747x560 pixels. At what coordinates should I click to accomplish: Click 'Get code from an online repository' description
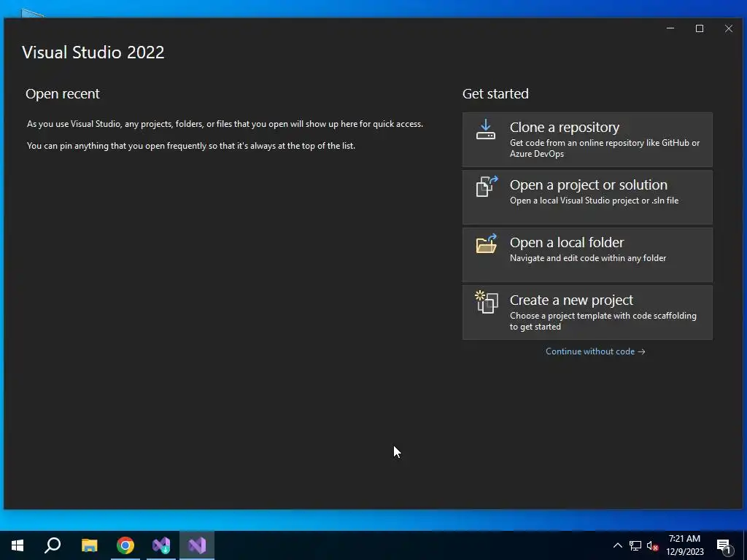[x=605, y=148]
